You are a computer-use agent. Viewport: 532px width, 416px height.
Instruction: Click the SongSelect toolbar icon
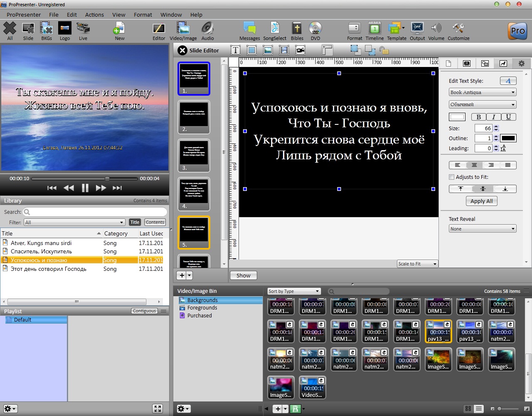[x=275, y=29]
